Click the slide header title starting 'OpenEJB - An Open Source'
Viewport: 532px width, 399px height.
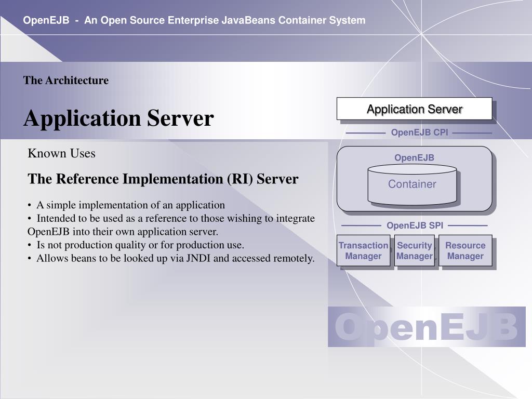point(194,20)
